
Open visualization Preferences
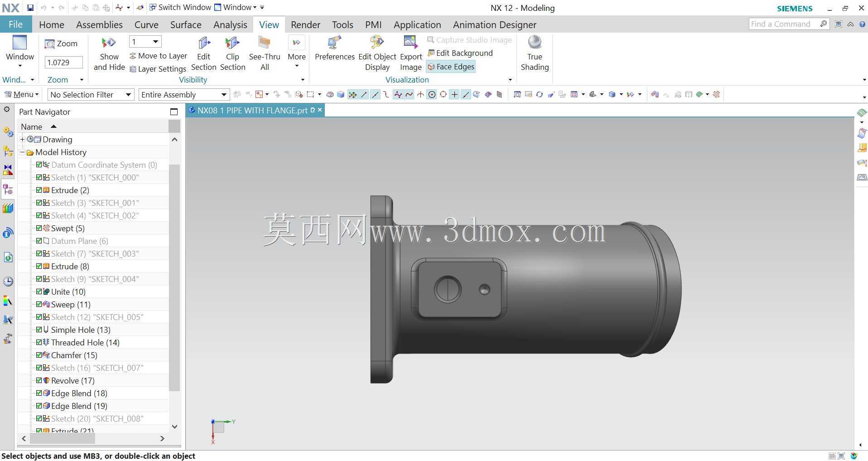(334, 48)
